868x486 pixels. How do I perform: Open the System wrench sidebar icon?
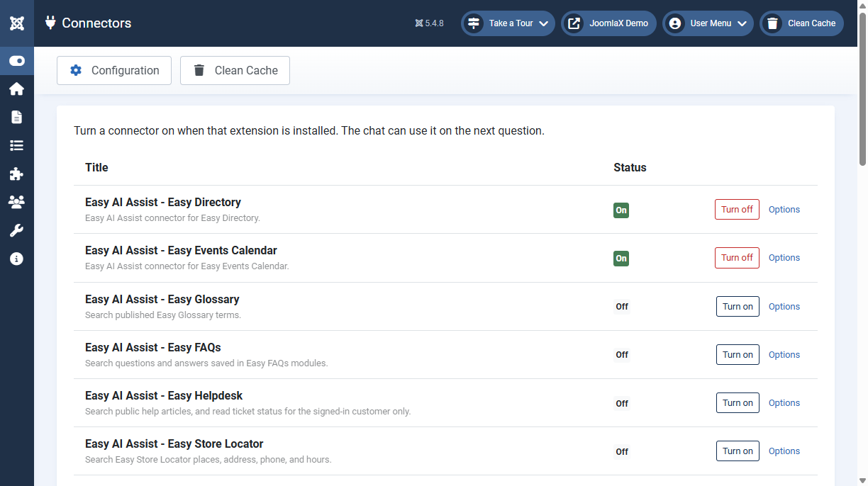click(x=17, y=230)
